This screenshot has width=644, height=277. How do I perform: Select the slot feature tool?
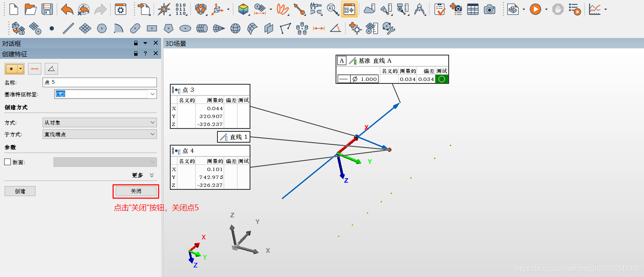(135, 28)
